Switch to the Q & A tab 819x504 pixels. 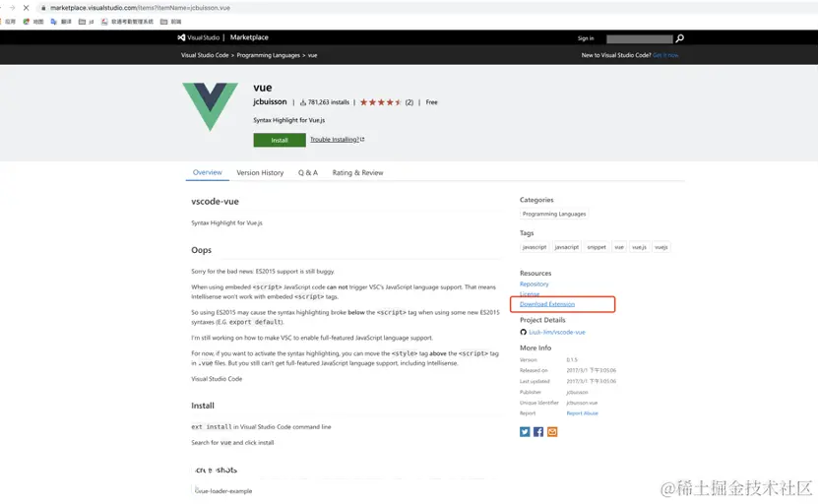click(x=308, y=173)
